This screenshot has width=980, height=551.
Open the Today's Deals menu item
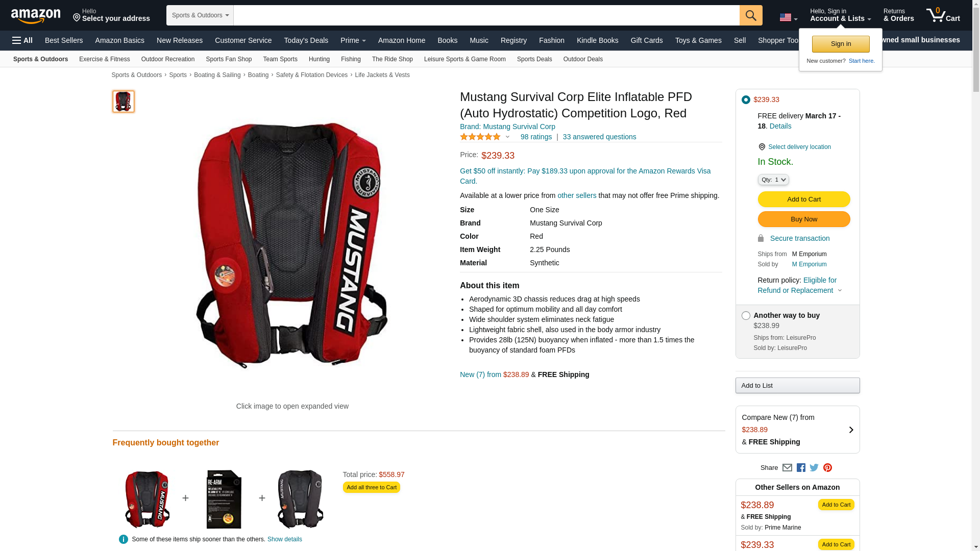[x=306, y=40]
